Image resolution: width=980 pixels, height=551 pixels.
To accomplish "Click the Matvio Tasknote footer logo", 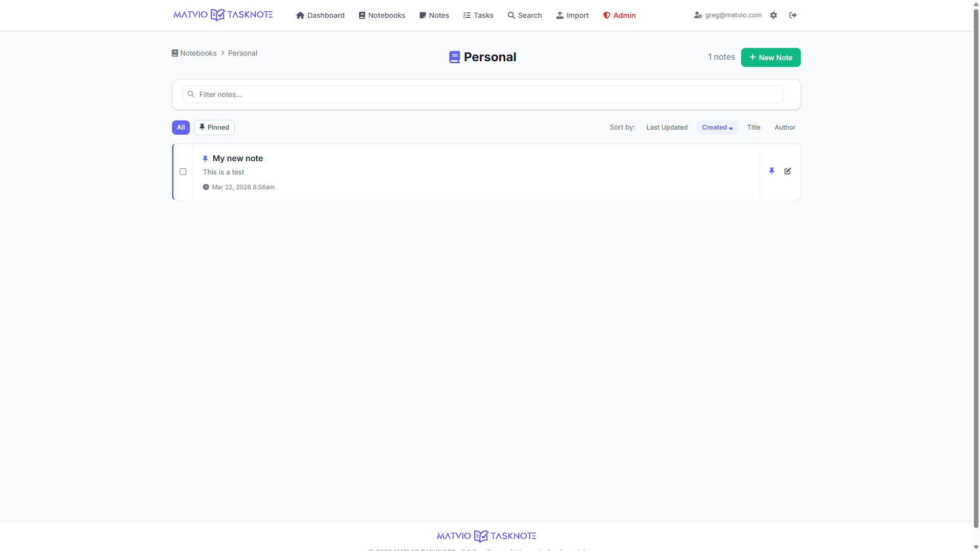I will point(486,536).
